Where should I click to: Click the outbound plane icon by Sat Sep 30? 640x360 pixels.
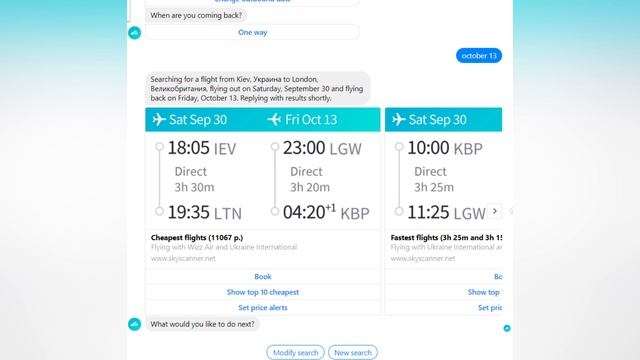[159, 120]
